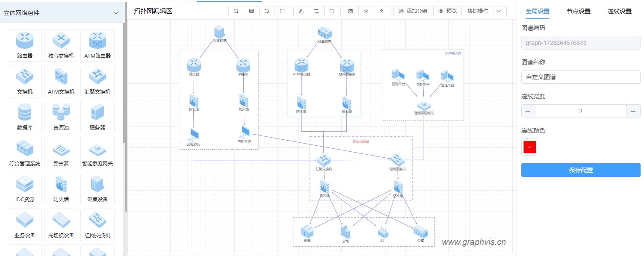This screenshot has height=256, width=644.
Task: Click the 图谱名称 input field
Action: click(x=581, y=77)
